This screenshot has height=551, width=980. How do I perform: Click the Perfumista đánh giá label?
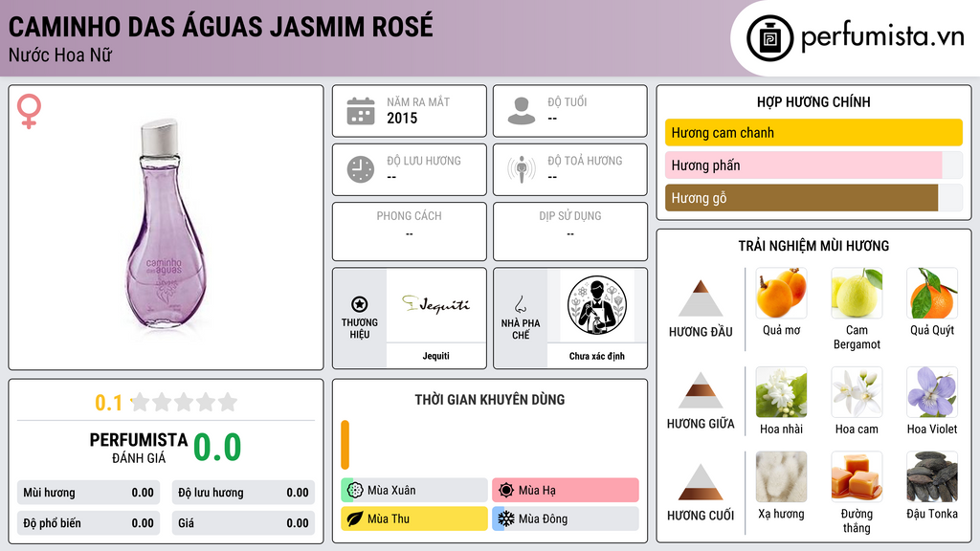click(139, 448)
